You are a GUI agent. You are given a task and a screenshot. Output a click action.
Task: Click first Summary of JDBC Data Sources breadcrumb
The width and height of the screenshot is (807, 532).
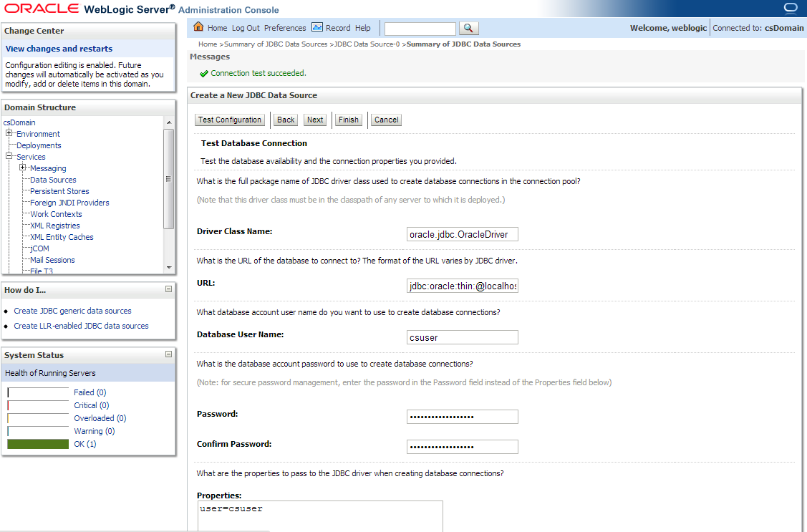point(276,44)
